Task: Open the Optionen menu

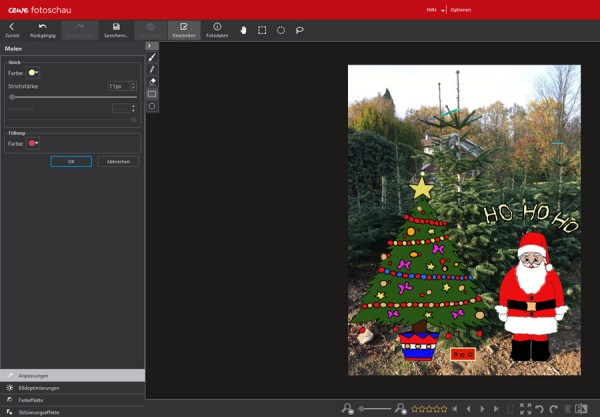Action: [x=460, y=10]
